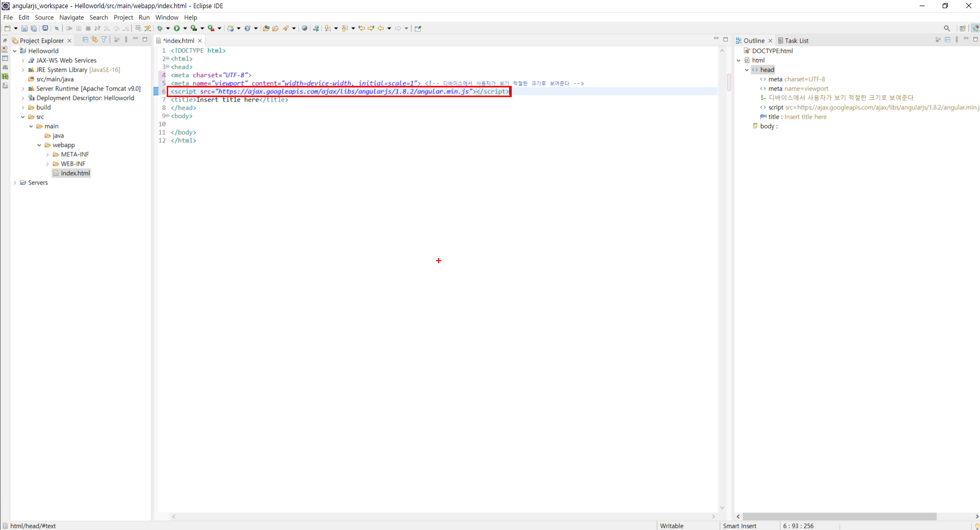Image resolution: width=980 pixels, height=530 pixels.
Task: Open the Navigate menu
Action: tap(72, 17)
